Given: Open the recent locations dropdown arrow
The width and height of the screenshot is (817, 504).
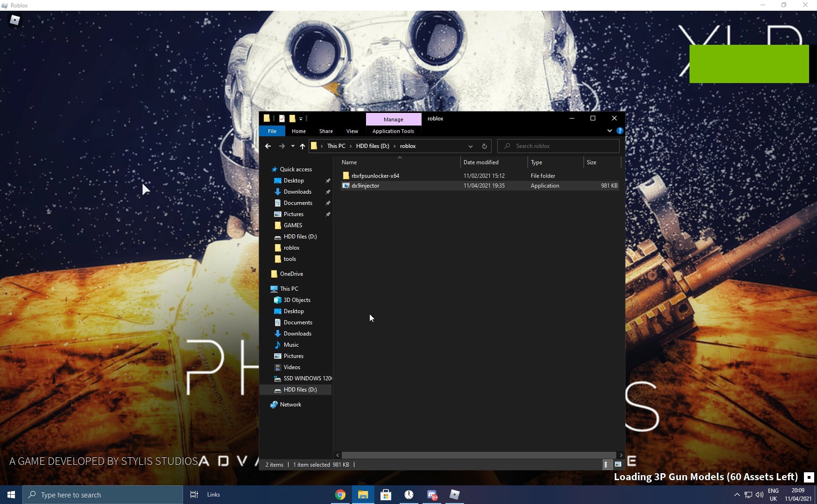Looking at the screenshot, I should pyautogui.click(x=292, y=146).
